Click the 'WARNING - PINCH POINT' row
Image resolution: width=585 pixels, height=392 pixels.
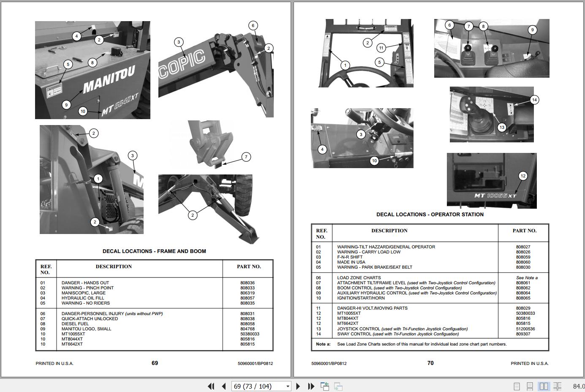pyautogui.click(x=154, y=288)
